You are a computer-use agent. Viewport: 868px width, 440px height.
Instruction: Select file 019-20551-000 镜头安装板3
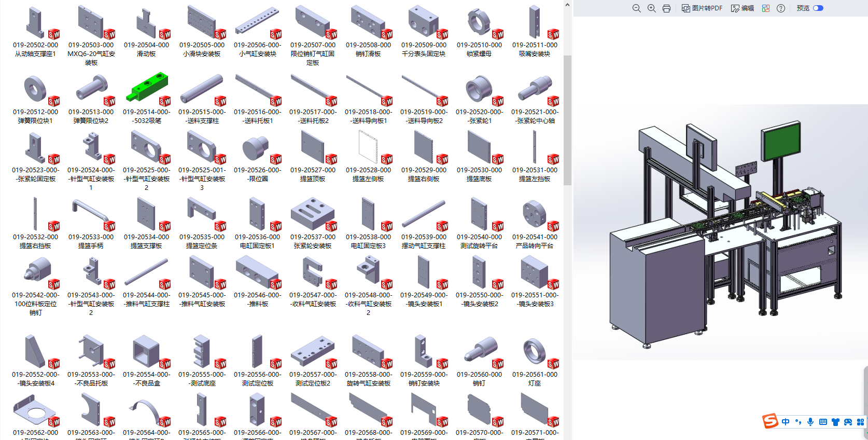(535, 282)
